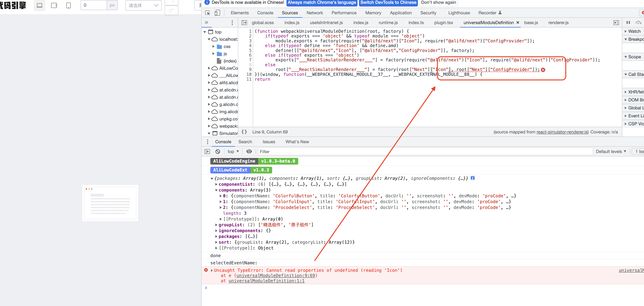Click the redo arrow in the engine toolbar
644x306 pixels.
(x=172, y=10)
